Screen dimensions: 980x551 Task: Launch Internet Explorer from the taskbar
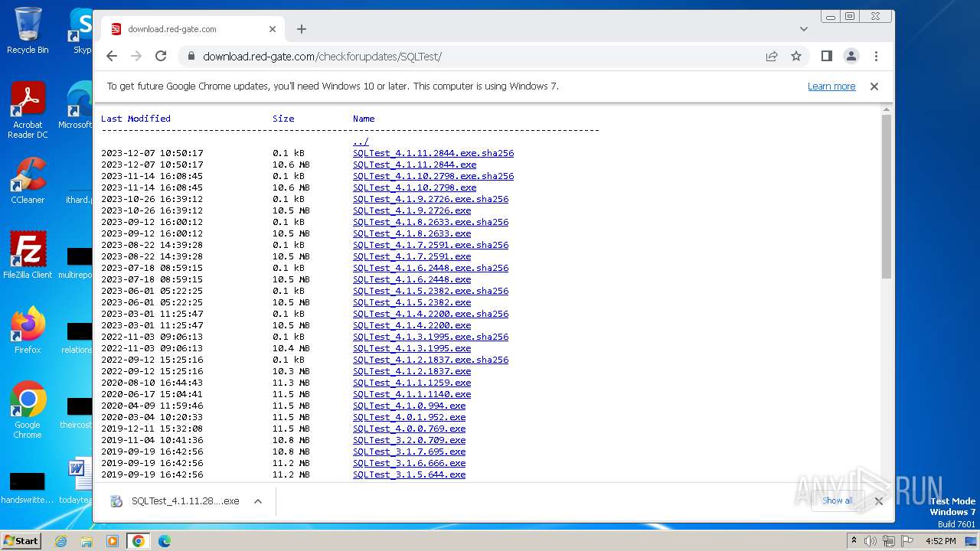pos(60,541)
